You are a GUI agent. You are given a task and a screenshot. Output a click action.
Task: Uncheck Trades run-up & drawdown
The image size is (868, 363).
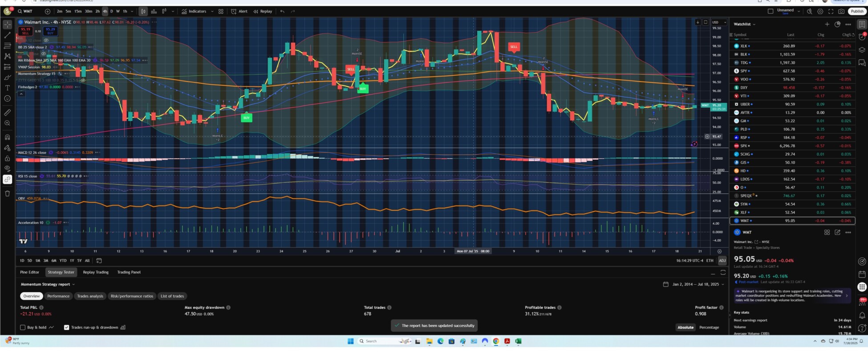click(66, 327)
